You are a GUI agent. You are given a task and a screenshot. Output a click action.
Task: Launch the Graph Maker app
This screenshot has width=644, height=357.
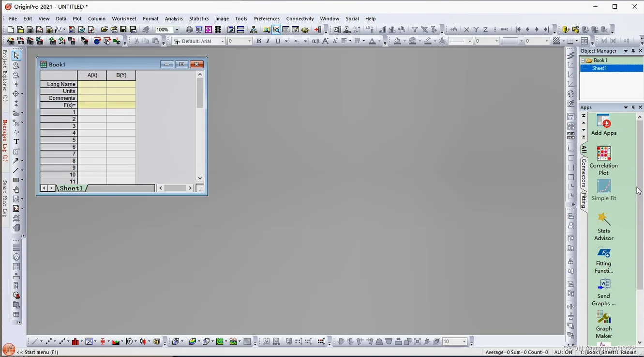coord(603,325)
